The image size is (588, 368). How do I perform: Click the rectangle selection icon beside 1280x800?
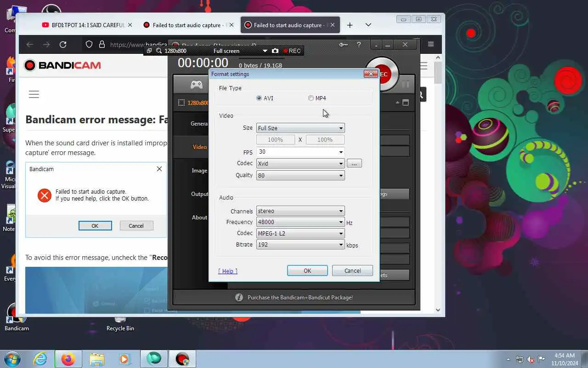[181, 103]
